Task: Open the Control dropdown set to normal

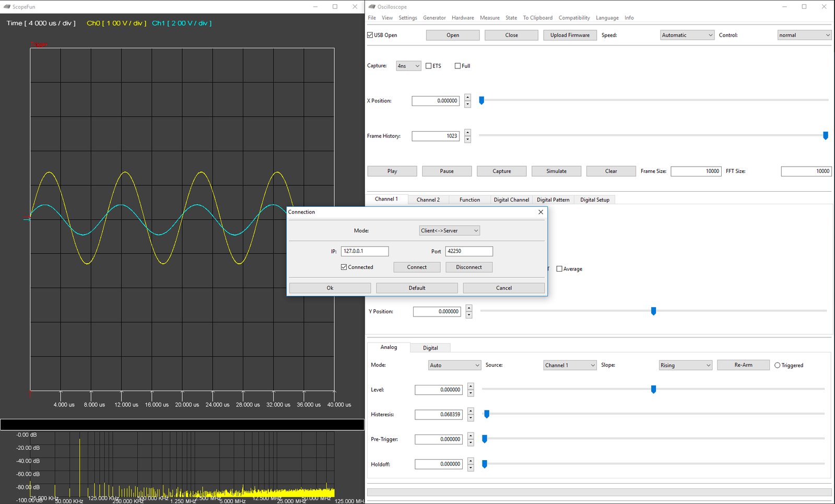Action: [804, 35]
